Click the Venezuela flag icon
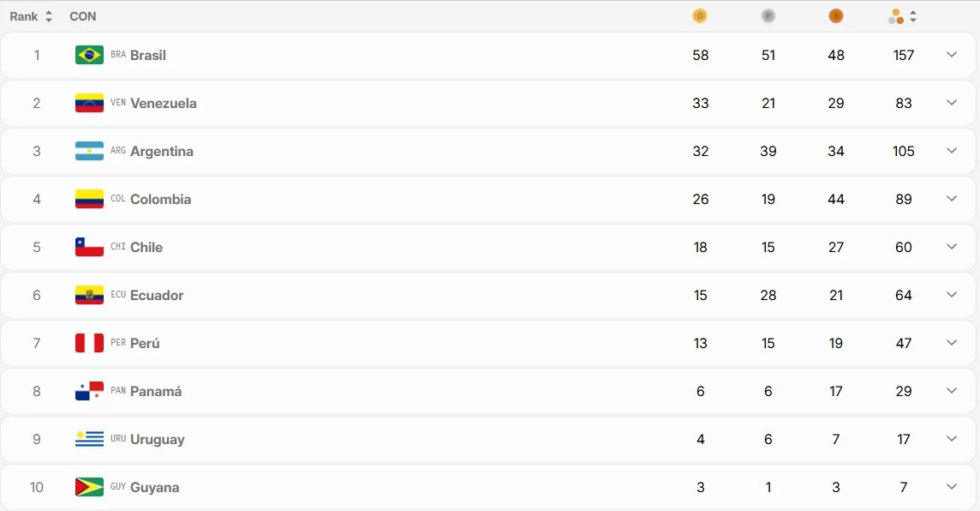The height and width of the screenshot is (511, 980). pos(89,103)
